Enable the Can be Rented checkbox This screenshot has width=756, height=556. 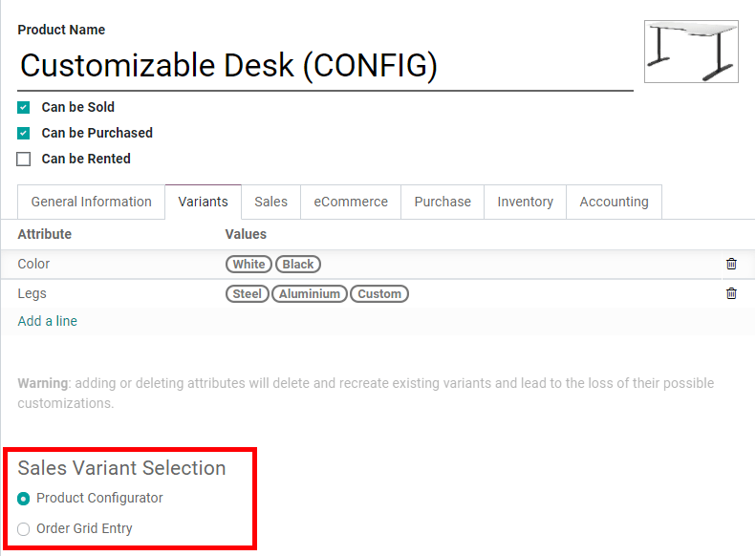click(24, 160)
